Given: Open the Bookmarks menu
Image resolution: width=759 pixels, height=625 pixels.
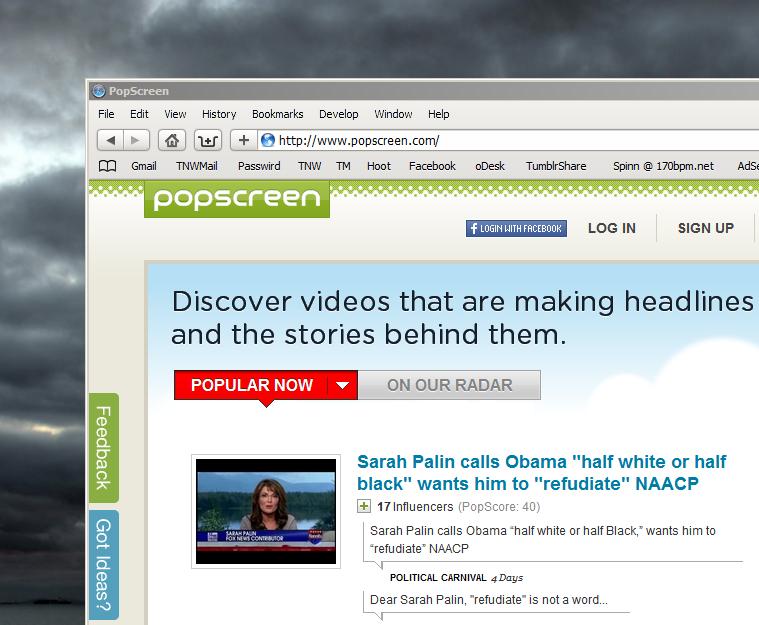Looking at the screenshot, I should point(277,114).
